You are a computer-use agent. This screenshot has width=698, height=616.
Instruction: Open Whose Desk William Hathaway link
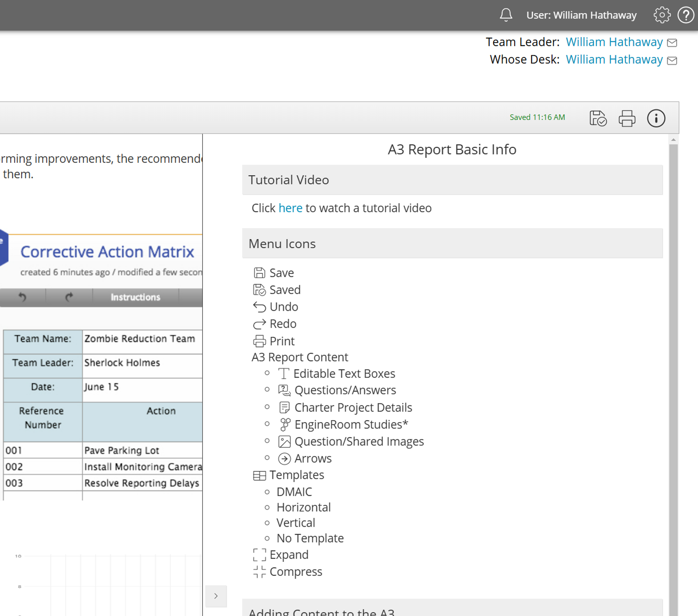[614, 60]
